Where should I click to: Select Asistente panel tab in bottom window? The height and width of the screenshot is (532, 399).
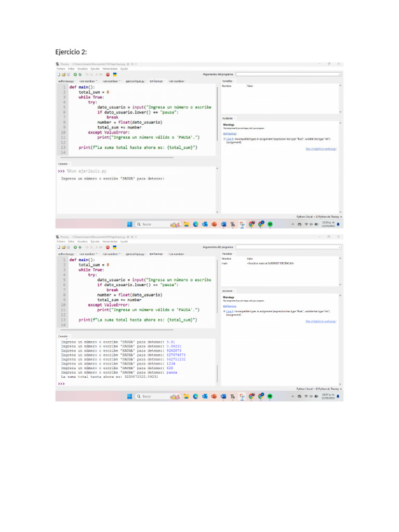(x=228, y=291)
